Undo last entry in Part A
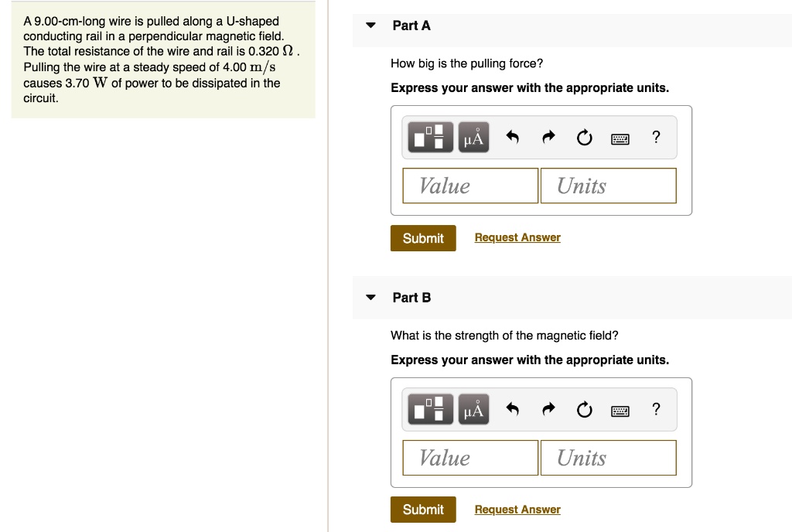Screen dimensions: 792x532 click(x=512, y=138)
